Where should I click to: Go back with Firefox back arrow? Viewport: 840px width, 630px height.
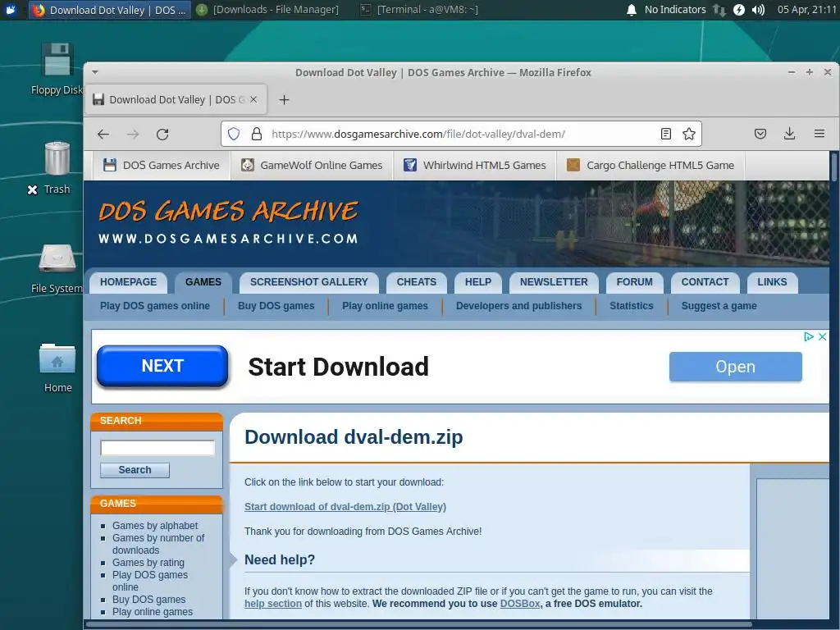(103, 134)
